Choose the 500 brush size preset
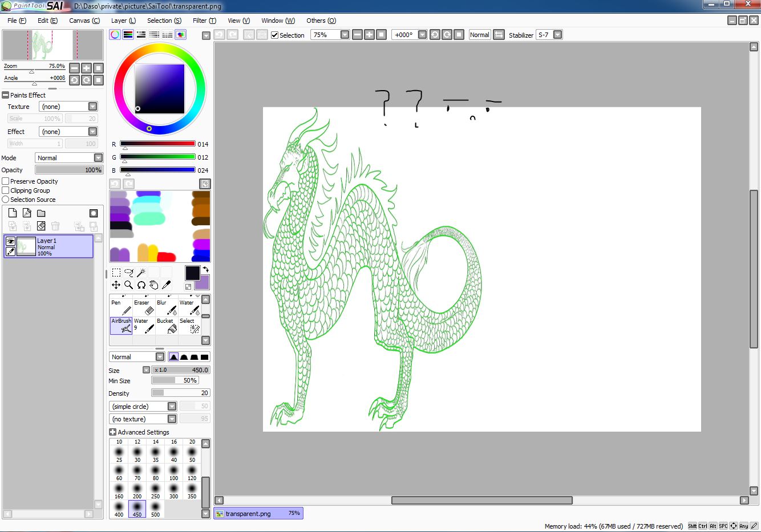Image resolution: width=761 pixels, height=532 pixels. 155,509
